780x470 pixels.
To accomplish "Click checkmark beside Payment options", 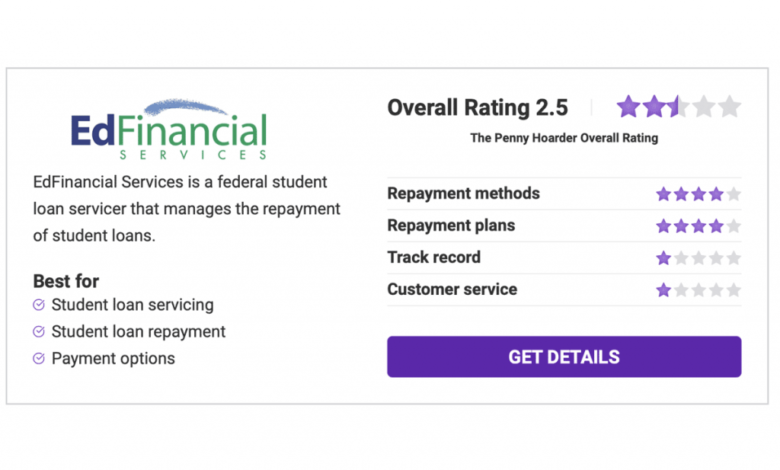I will [39, 358].
